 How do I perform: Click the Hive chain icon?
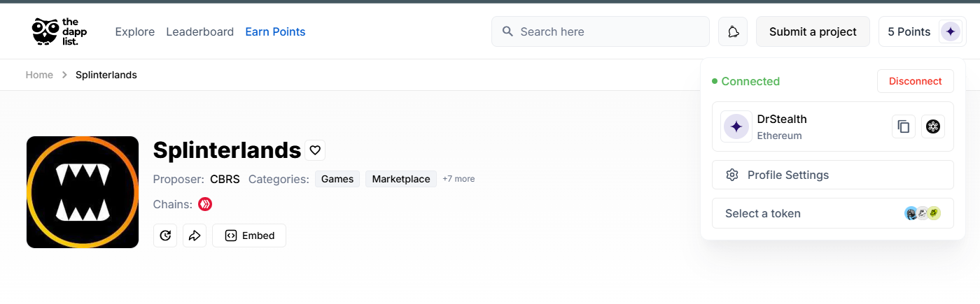(x=205, y=204)
